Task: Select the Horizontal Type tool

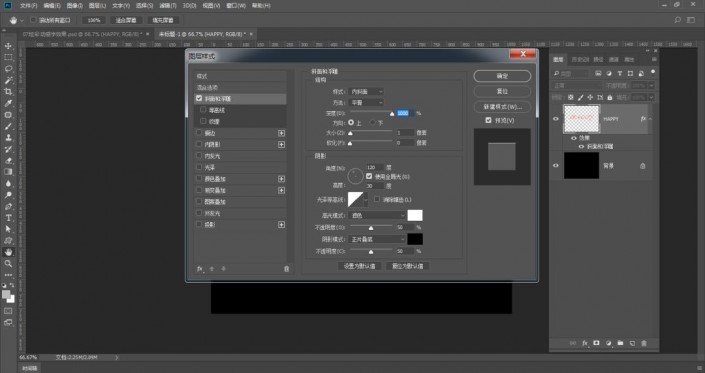Action: pos(8,218)
